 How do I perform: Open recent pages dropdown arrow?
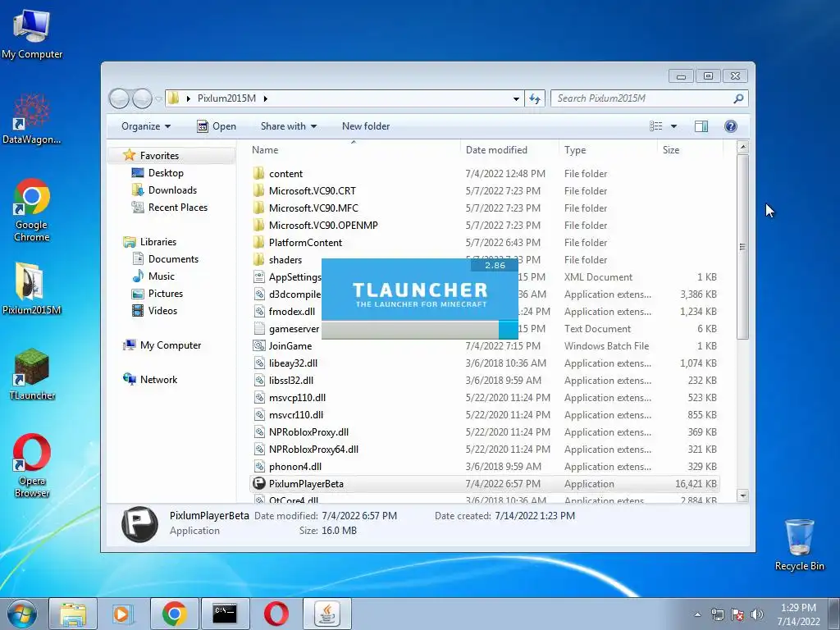coord(158,99)
